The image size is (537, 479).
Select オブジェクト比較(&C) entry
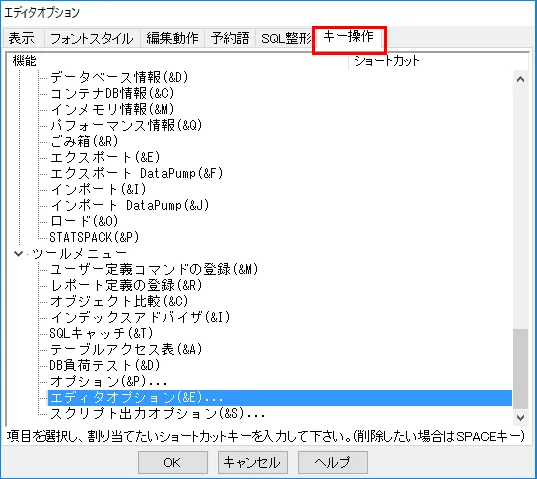pyautogui.click(x=119, y=301)
